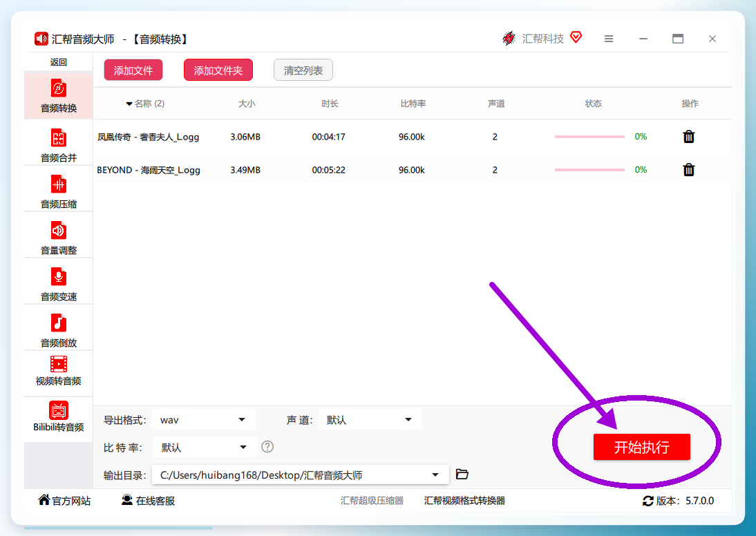756x536 pixels.
Task: Clear the list with 清空列表
Action: pyautogui.click(x=303, y=70)
